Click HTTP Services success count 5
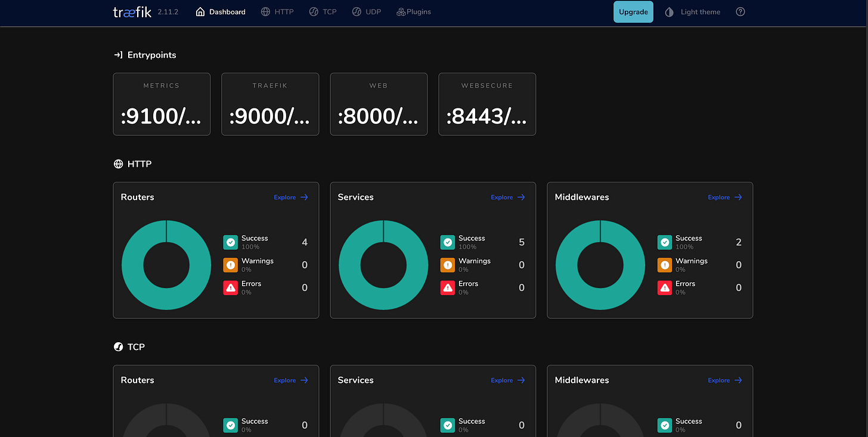868x437 pixels. [522, 242]
